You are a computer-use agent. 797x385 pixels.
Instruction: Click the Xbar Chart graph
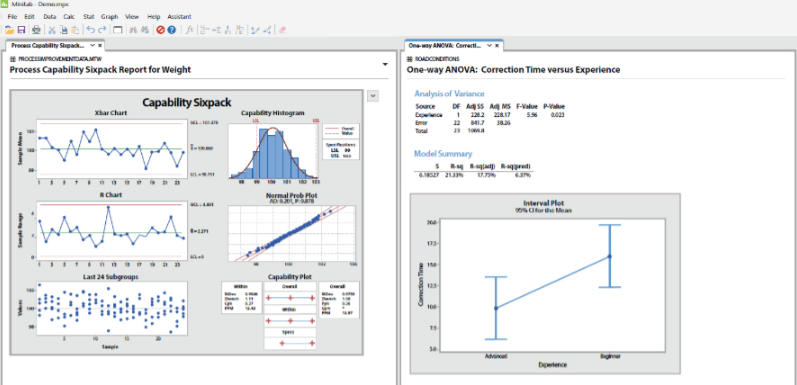pyautogui.click(x=112, y=148)
